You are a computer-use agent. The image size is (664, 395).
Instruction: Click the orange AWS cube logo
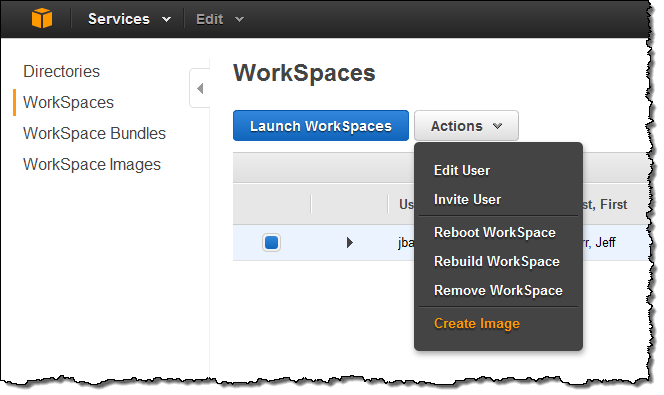42,19
